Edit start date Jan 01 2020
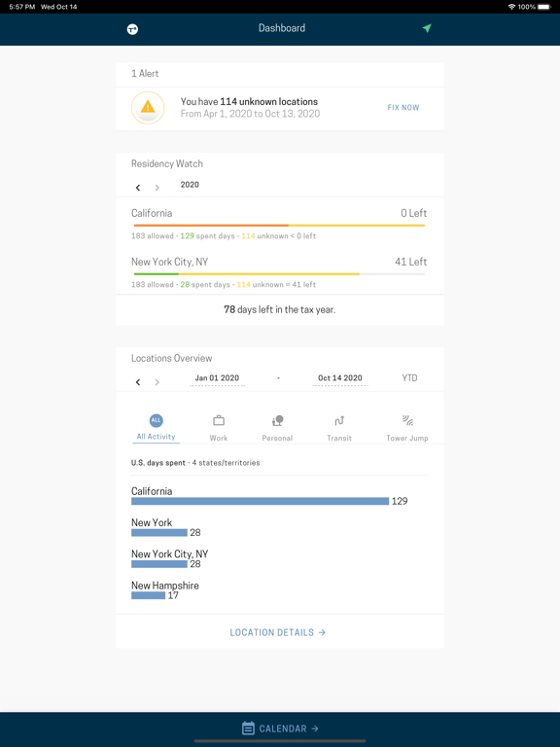Screen dimensions: 560x747 tap(217, 377)
